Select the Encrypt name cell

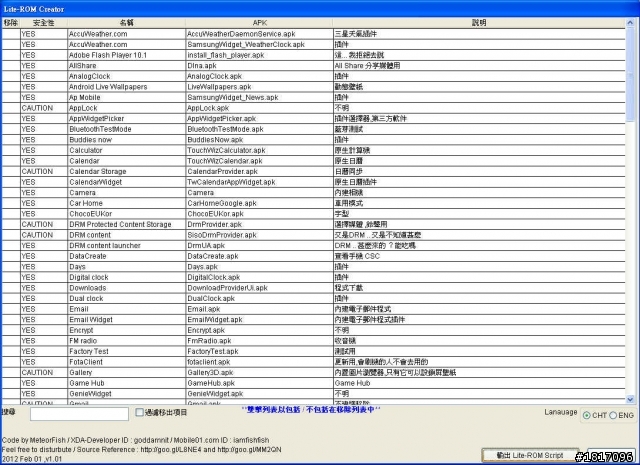126,330
